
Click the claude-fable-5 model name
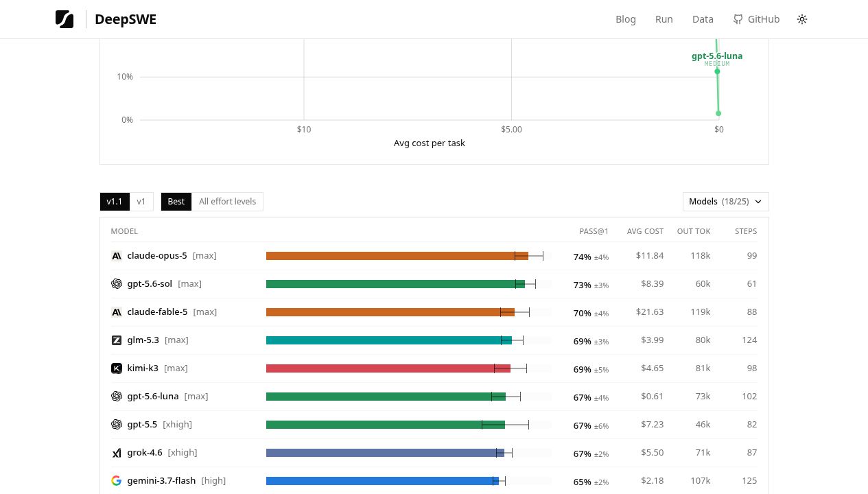coord(157,312)
